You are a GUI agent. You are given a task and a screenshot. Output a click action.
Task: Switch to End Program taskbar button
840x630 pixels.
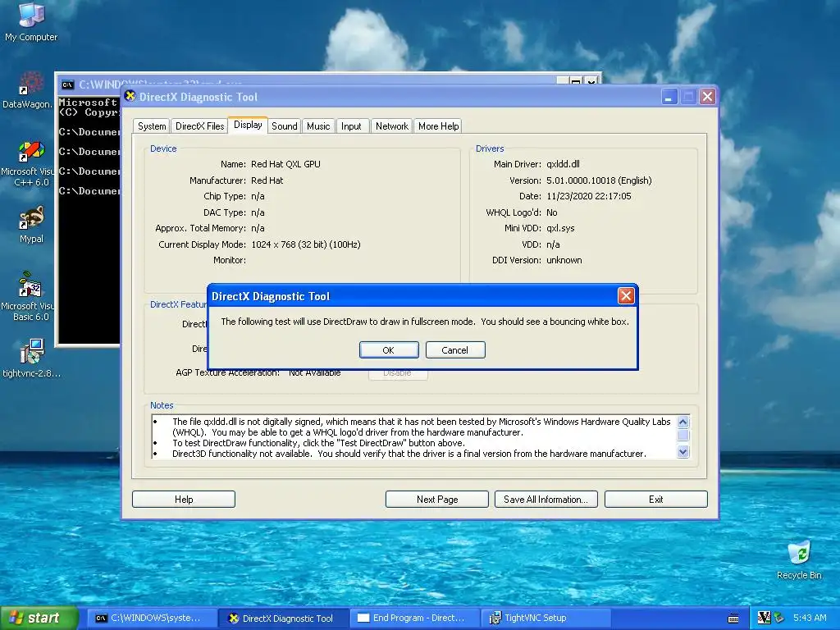(x=414, y=618)
